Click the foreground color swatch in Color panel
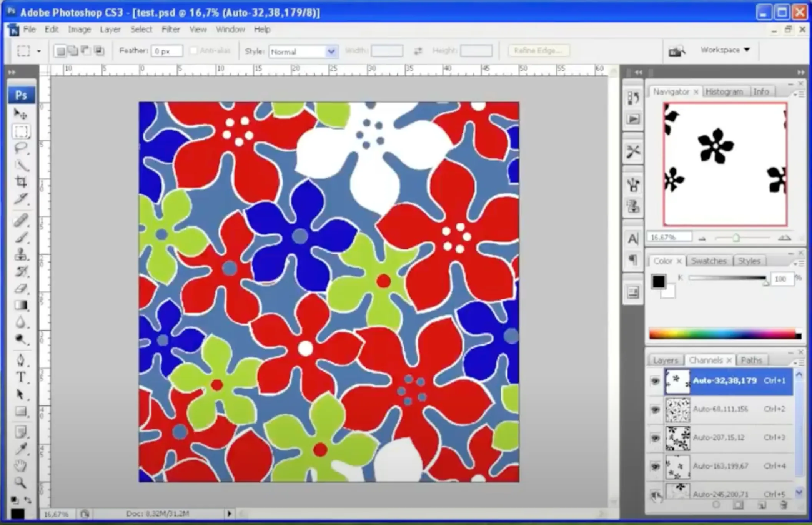The image size is (812, 525). tap(658, 281)
